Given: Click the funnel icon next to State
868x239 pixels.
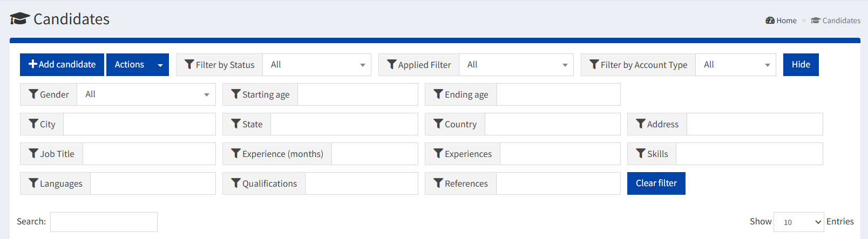Looking at the screenshot, I should tap(236, 124).
